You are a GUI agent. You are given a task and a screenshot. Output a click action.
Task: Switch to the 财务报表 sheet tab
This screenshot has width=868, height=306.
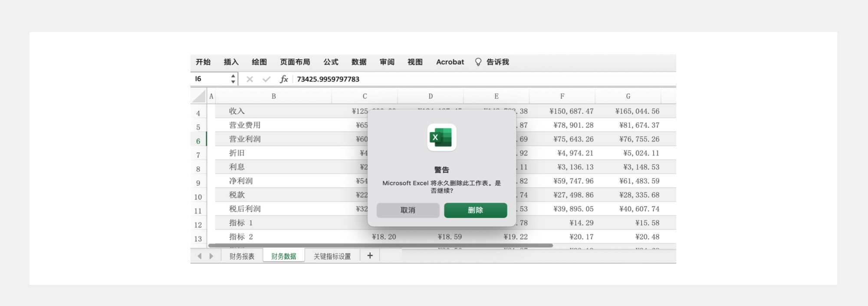coord(242,256)
